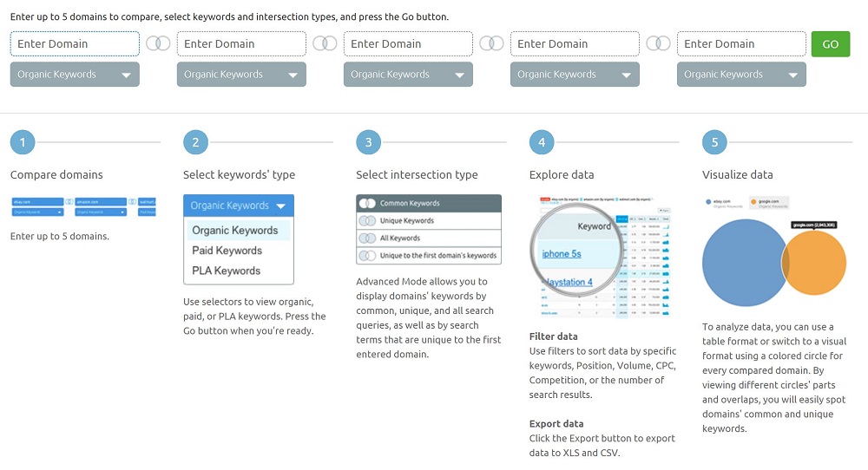Click the iphone 5s link in Explore data image

click(x=562, y=254)
